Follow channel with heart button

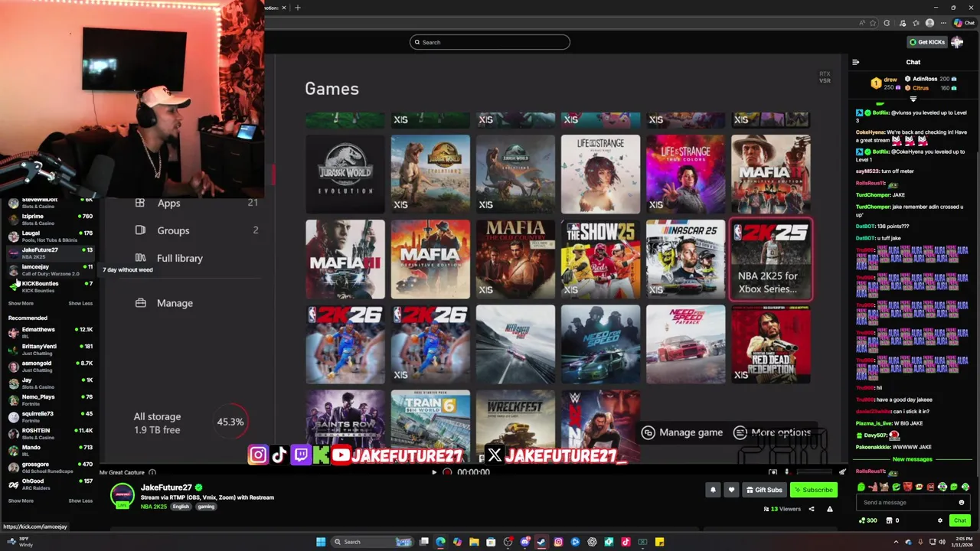[x=731, y=490]
